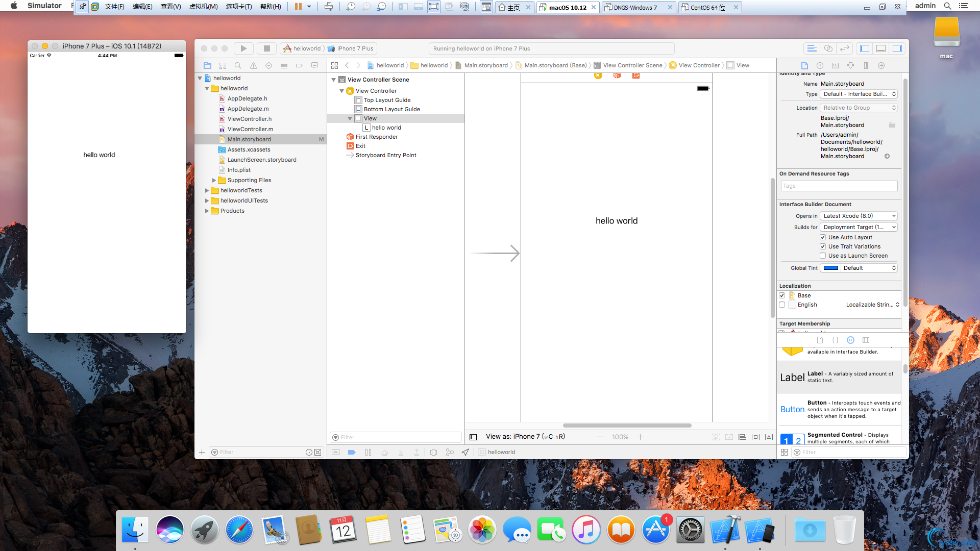Show the Attributes inspector

tap(850, 65)
